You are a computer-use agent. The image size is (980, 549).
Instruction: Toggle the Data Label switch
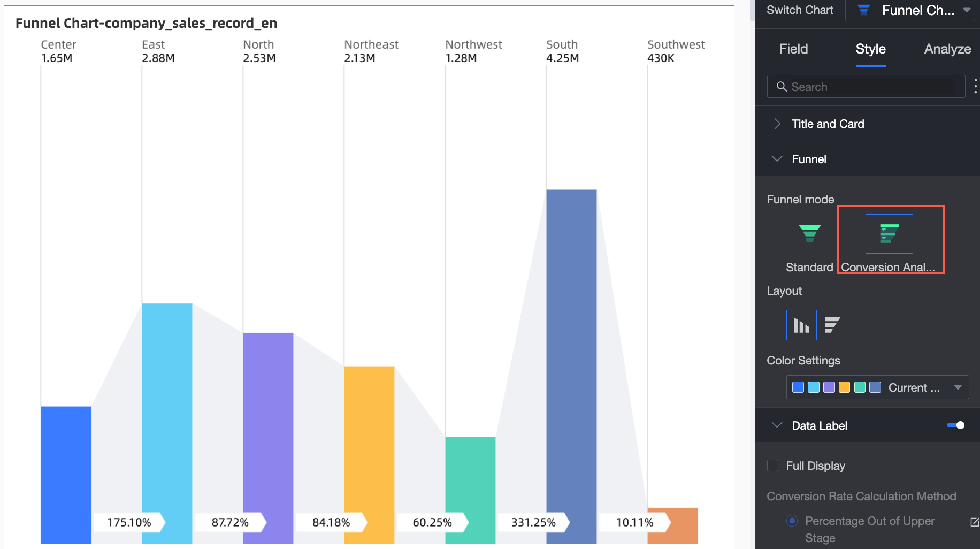point(955,425)
